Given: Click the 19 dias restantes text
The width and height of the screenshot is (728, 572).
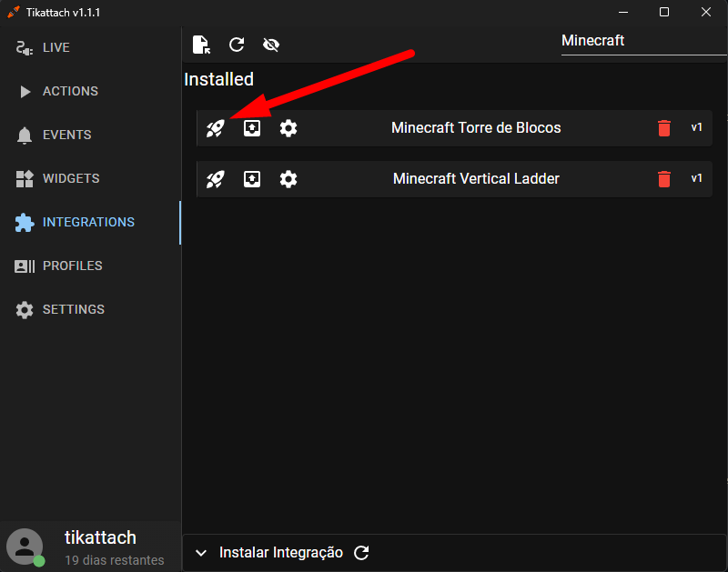Looking at the screenshot, I should tap(115, 560).
